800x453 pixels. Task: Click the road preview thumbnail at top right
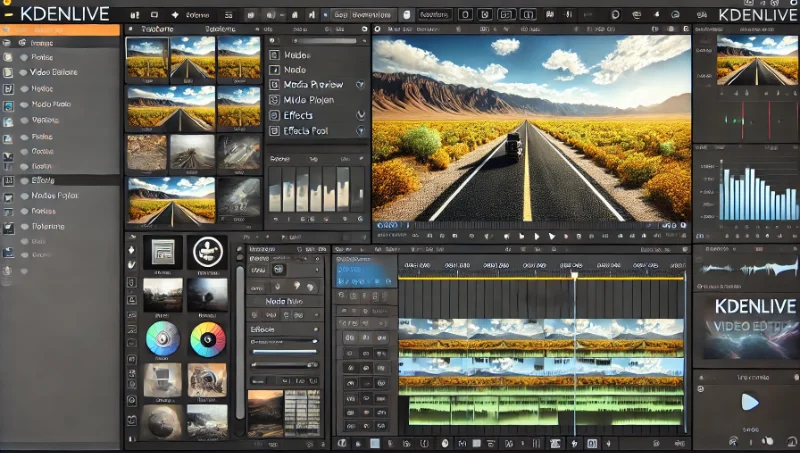coord(757,60)
